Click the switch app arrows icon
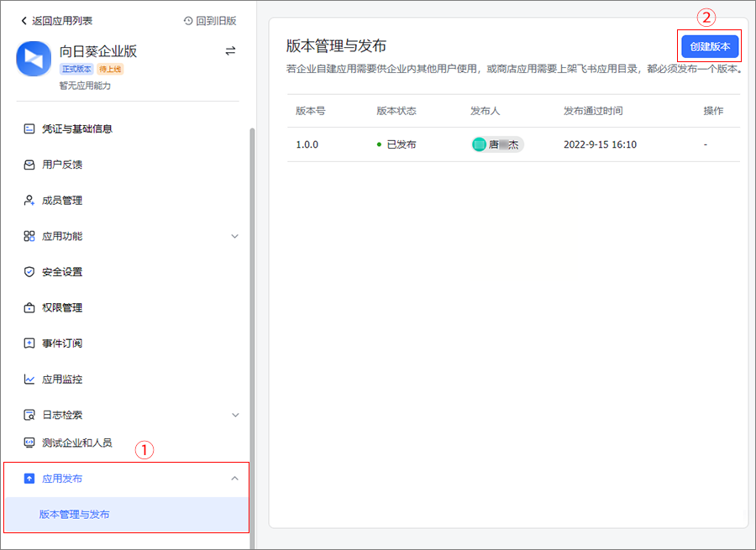Screen dimensions: 756x550 230,51
